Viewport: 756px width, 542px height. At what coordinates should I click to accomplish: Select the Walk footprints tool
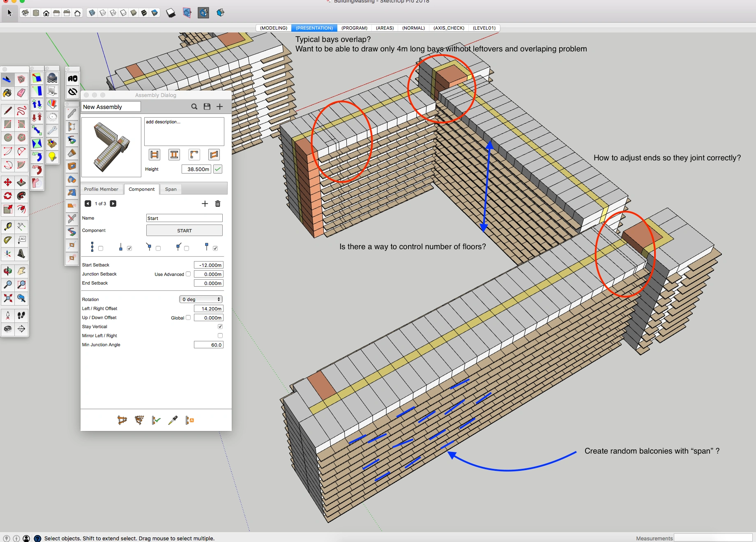tap(21, 315)
